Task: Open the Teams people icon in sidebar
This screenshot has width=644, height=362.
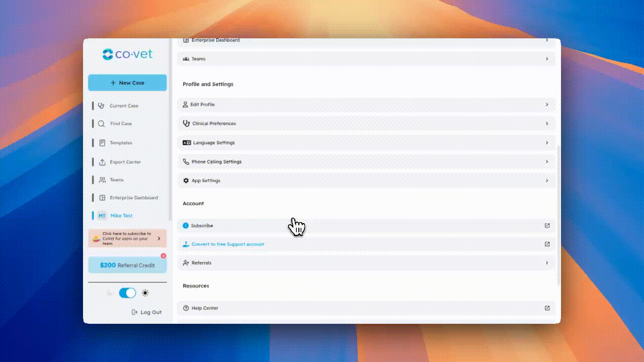Action: click(102, 179)
